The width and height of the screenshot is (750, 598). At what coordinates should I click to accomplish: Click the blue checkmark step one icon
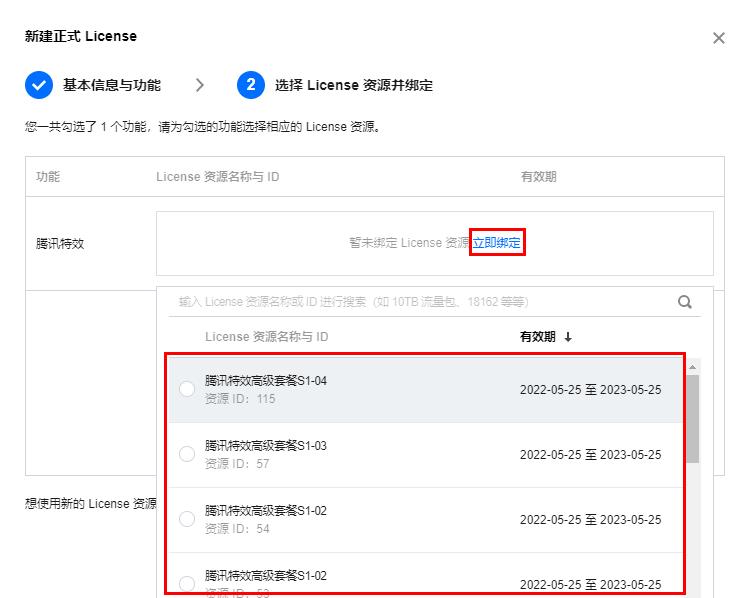click(39, 85)
